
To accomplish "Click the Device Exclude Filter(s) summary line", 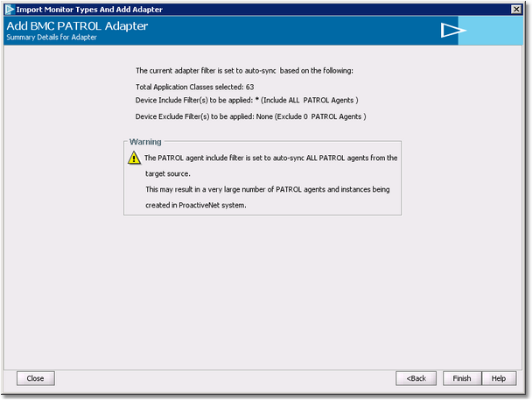I will point(250,116).
